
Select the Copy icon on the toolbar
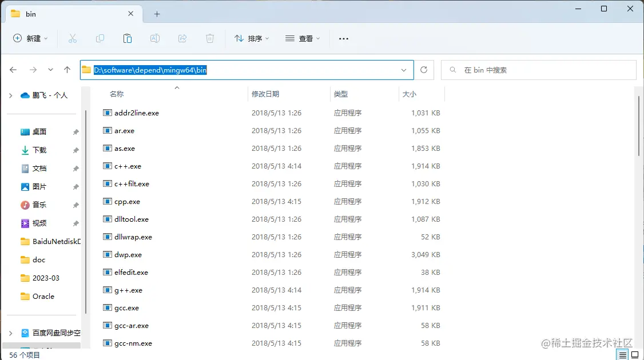pyautogui.click(x=100, y=38)
